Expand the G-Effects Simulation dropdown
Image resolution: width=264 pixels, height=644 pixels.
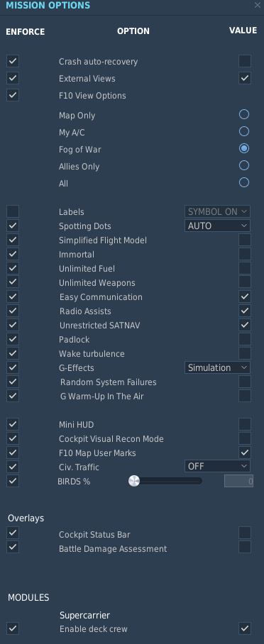[x=217, y=367]
